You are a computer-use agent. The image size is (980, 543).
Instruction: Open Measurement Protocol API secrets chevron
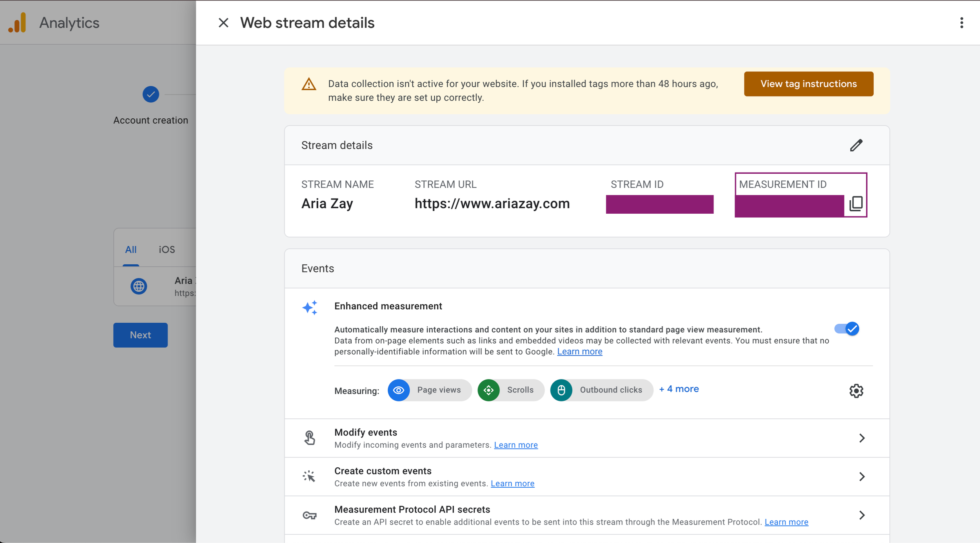[861, 515]
